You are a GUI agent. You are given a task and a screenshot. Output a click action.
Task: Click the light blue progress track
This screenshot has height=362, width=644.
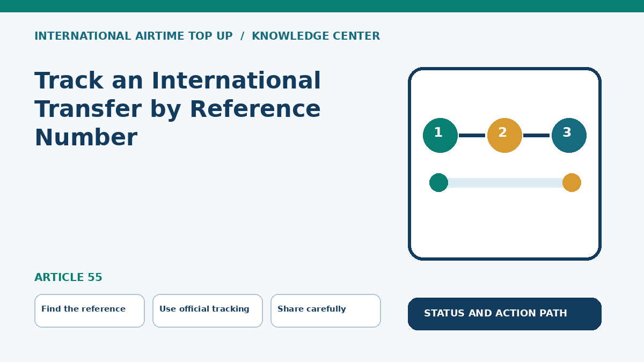(505, 183)
